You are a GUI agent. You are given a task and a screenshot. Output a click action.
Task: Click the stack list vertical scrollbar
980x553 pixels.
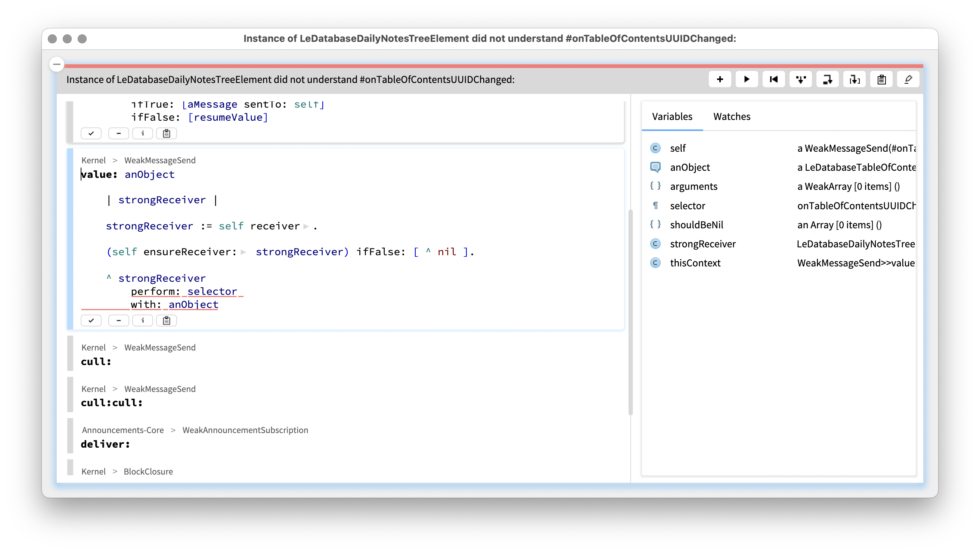630,312
